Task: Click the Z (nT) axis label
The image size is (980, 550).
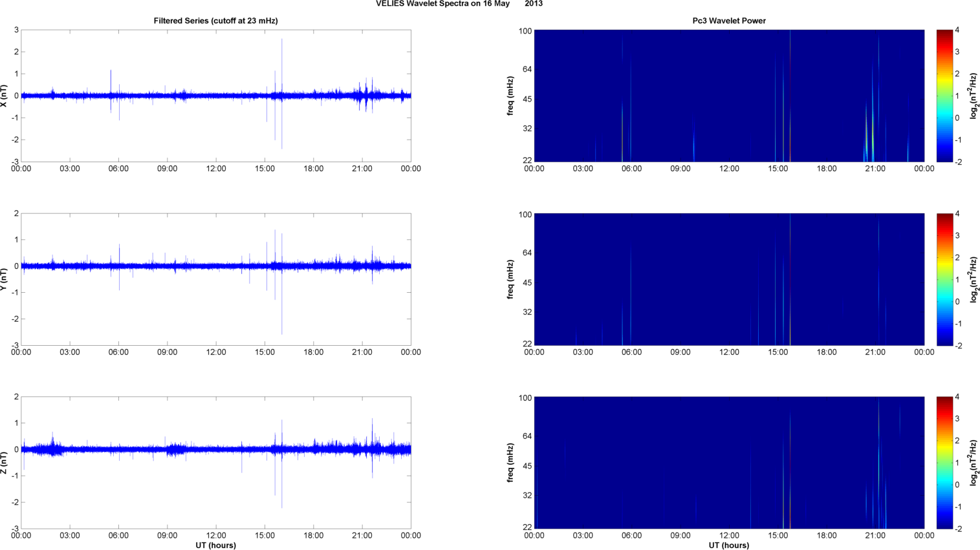Action: 5,463
